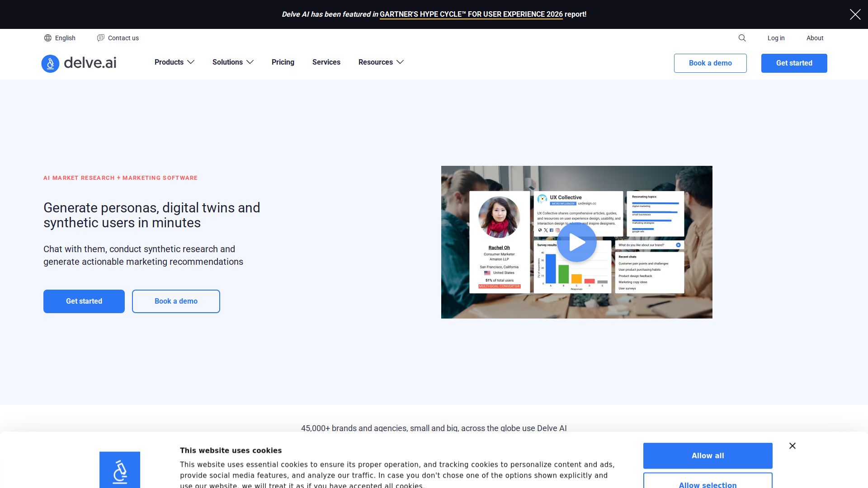Click Book a demo in header
Image resolution: width=868 pixels, height=488 pixels.
(710, 63)
